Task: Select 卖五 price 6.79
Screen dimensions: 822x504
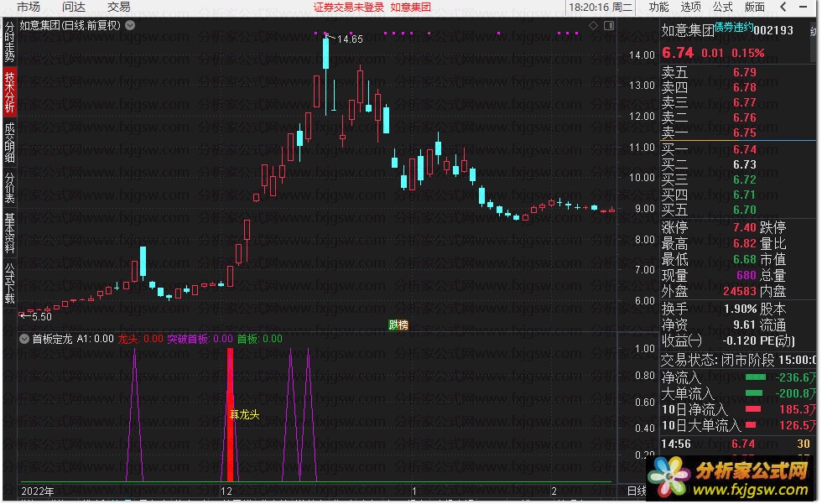Action: pos(745,72)
